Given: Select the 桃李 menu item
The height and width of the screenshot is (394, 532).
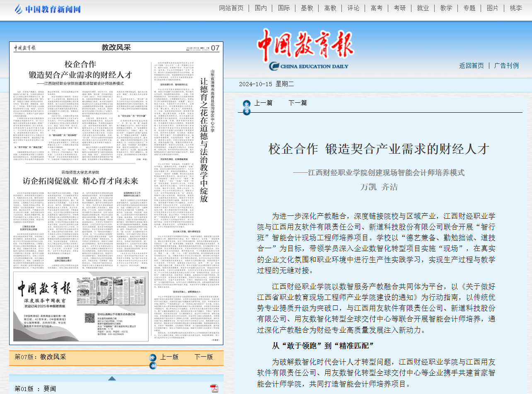Looking at the screenshot, I should [x=515, y=8].
